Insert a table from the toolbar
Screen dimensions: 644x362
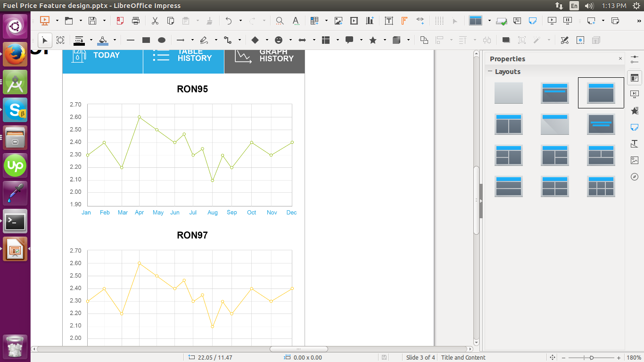(x=314, y=21)
